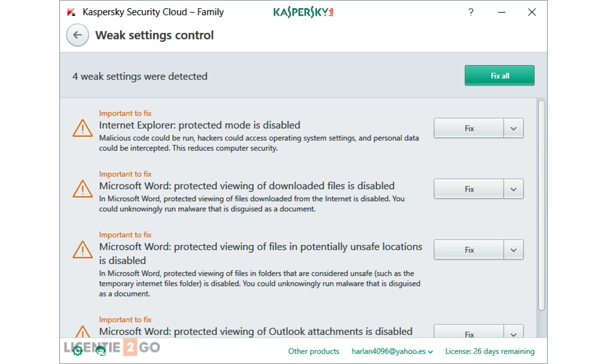607x364 pixels.
Task: Click the warning icon beside Internet Explorer issue
Action: [83, 128]
